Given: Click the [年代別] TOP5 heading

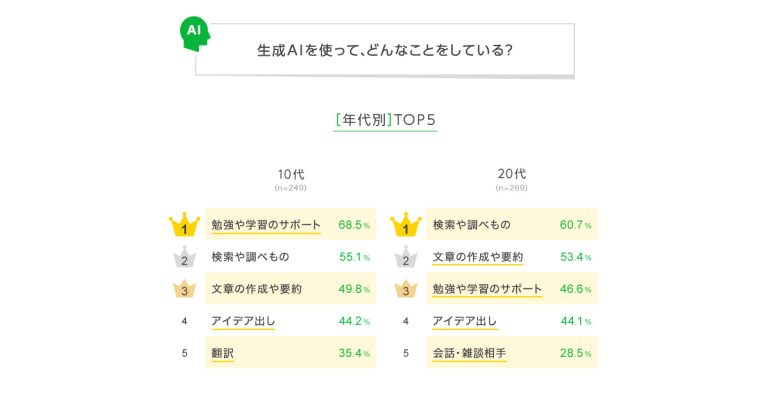Looking at the screenshot, I should pyautogui.click(x=385, y=120).
